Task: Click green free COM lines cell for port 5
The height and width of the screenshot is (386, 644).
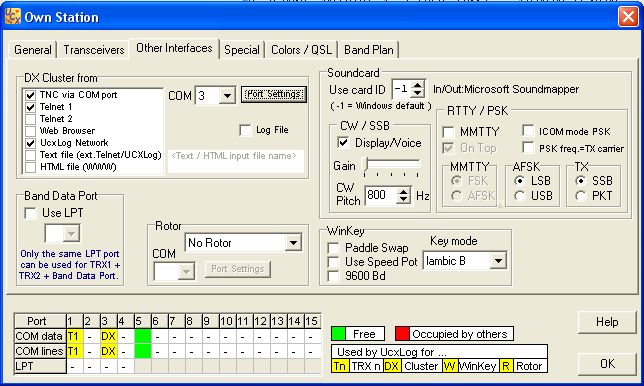Action: pyautogui.click(x=143, y=351)
